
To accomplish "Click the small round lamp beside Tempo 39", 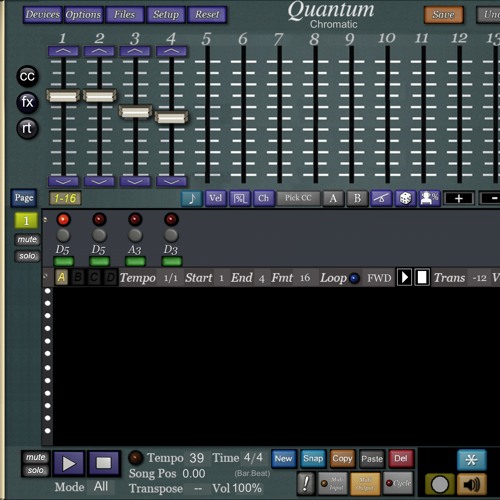I will point(136,458).
